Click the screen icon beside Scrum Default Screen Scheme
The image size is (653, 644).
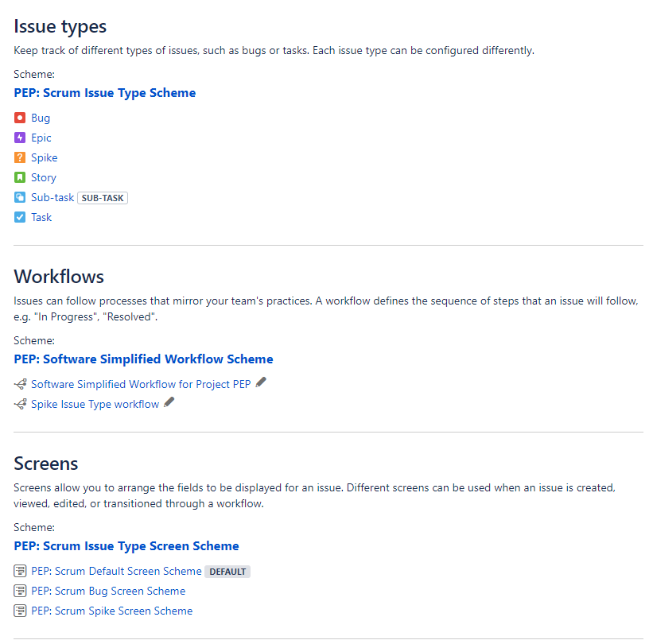tap(19, 571)
